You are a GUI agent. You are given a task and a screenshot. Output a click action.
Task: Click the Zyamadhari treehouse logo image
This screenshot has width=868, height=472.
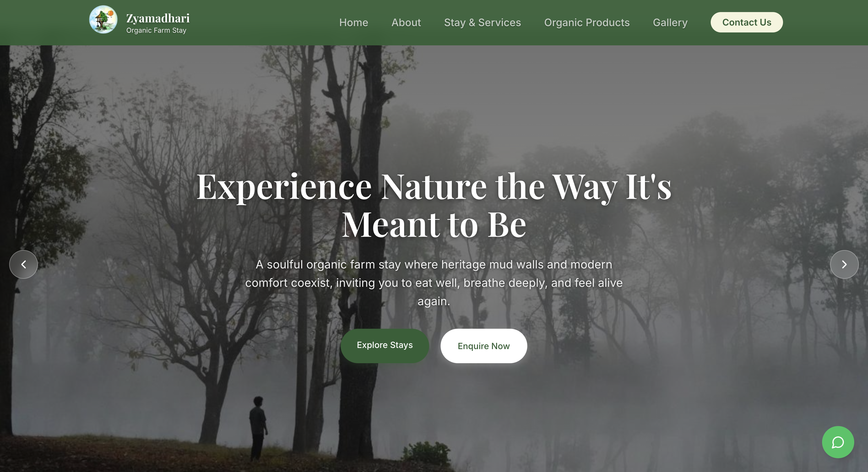tap(103, 20)
